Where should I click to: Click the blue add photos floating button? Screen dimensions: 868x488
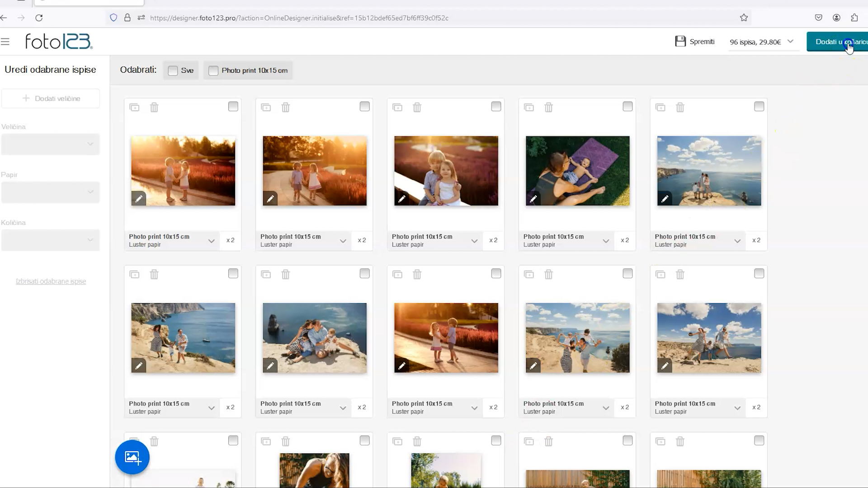[132, 457]
